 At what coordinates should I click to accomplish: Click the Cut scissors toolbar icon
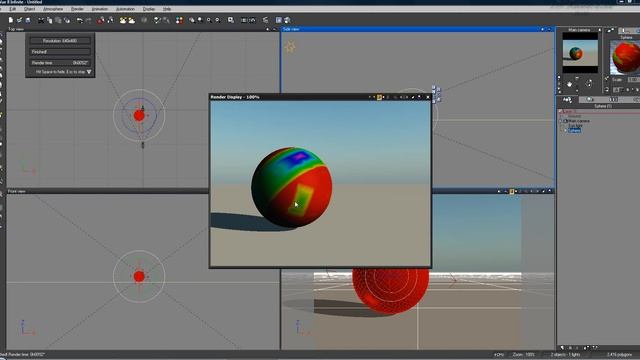coord(41,20)
